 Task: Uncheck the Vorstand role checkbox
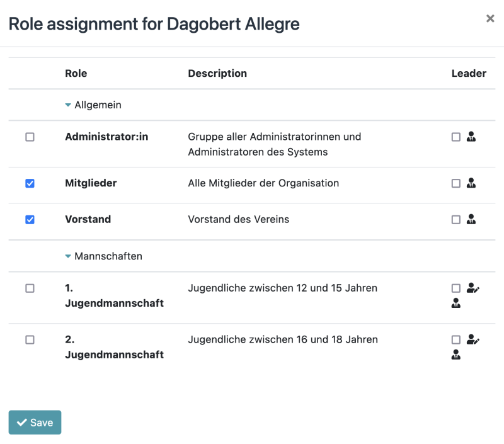click(28, 220)
